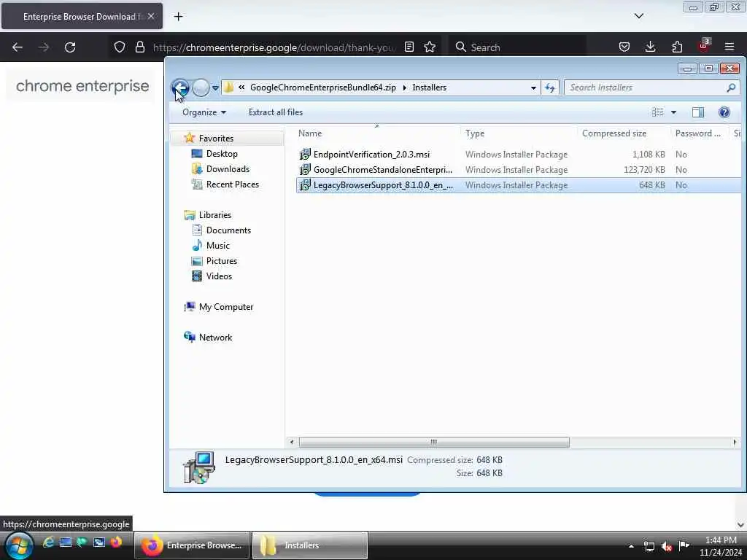Screen dimensions: 747x560
Task: Go back in Firefox history
Action: click(x=18, y=47)
